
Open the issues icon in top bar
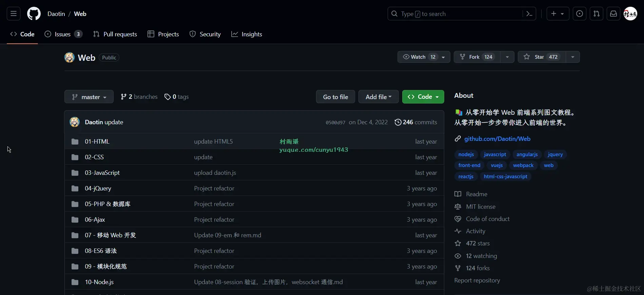[580, 14]
